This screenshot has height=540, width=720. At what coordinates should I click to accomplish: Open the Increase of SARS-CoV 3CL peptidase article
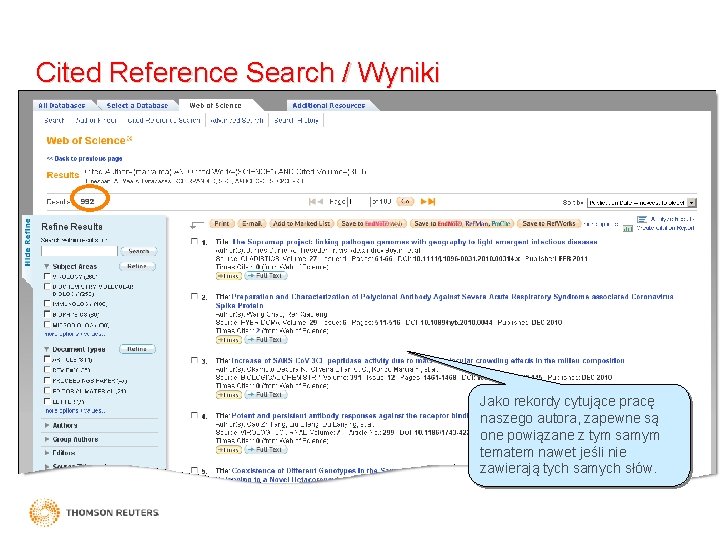coord(428,360)
